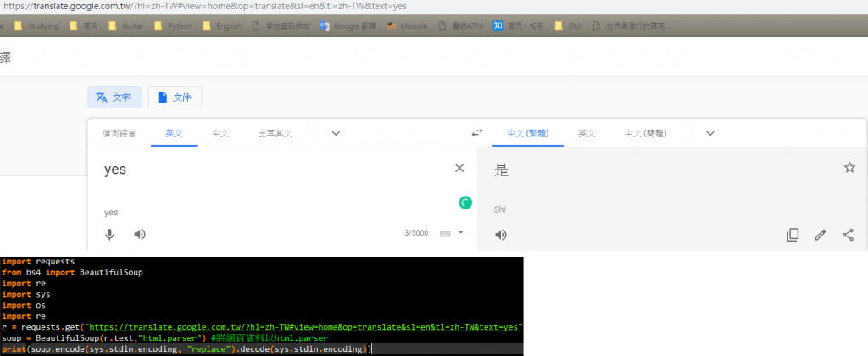Suggest an edit with pencil icon
Screen dimensions: 868x356
821,236
